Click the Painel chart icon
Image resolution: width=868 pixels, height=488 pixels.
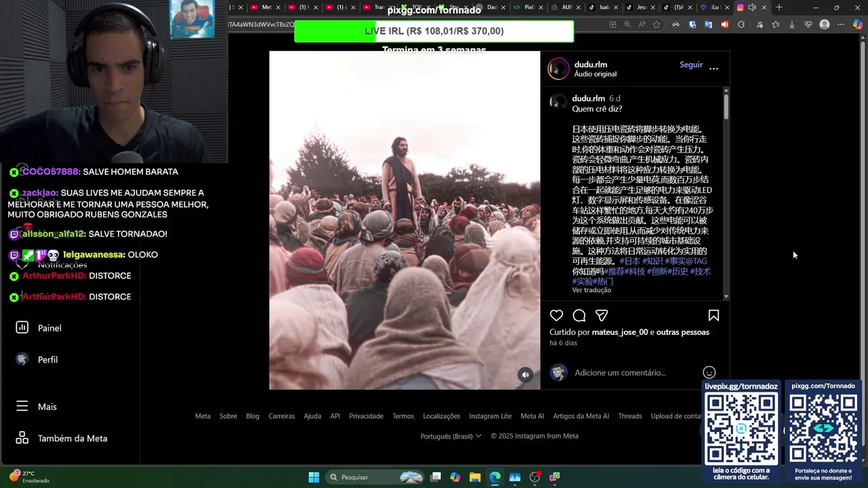tap(22, 327)
